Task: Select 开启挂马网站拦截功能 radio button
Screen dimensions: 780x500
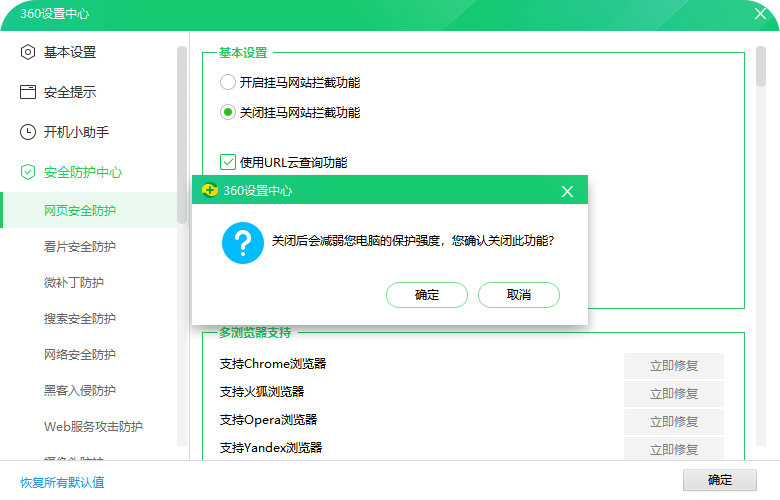Action: (x=228, y=82)
